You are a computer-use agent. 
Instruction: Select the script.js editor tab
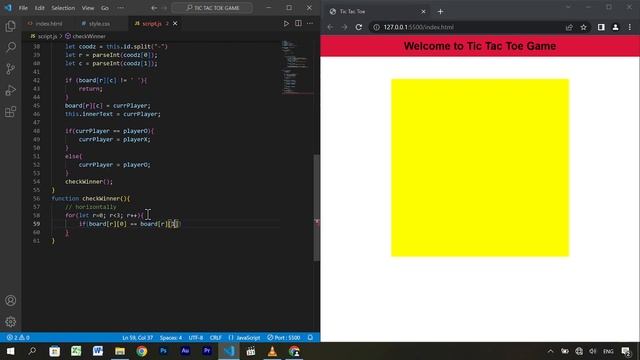[x=151, y=24]
